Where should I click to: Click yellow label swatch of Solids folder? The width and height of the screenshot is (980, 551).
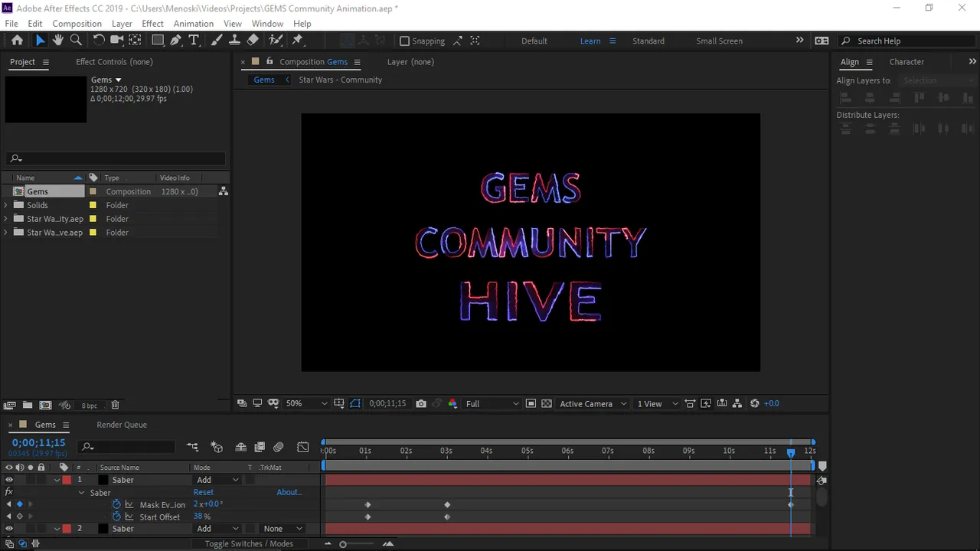tap(93, 205)
